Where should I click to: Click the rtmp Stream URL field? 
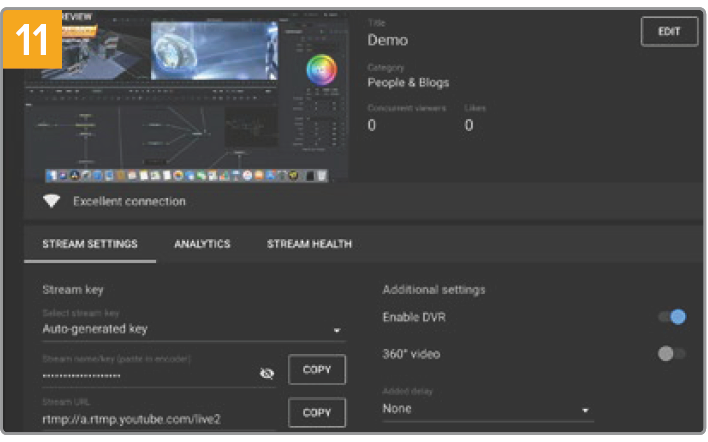click(150, 418)
